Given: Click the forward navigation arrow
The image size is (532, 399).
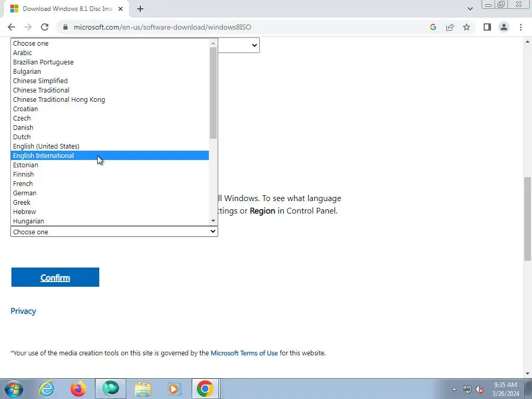Looking at the screenshot, I should [28, 27].
